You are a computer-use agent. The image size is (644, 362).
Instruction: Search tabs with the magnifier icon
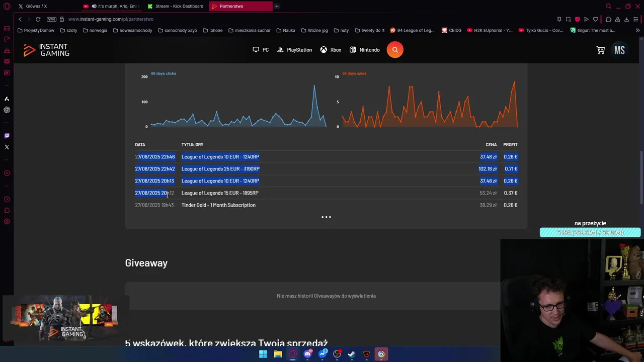(x=608, y=7)
